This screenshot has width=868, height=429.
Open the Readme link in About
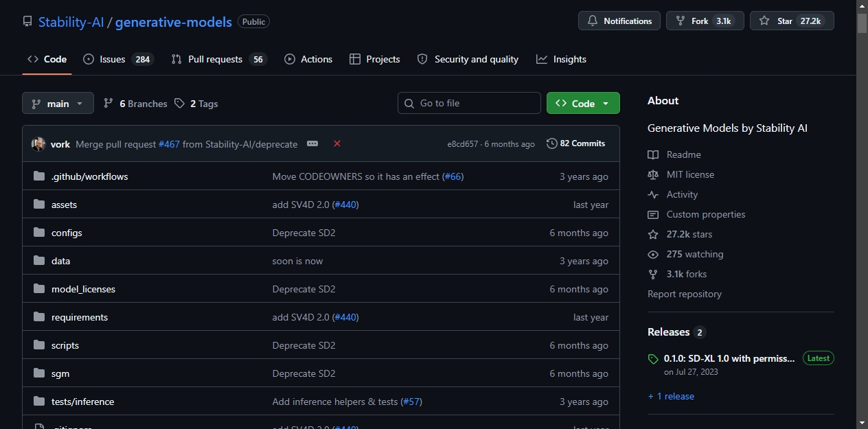coord(674,154)
